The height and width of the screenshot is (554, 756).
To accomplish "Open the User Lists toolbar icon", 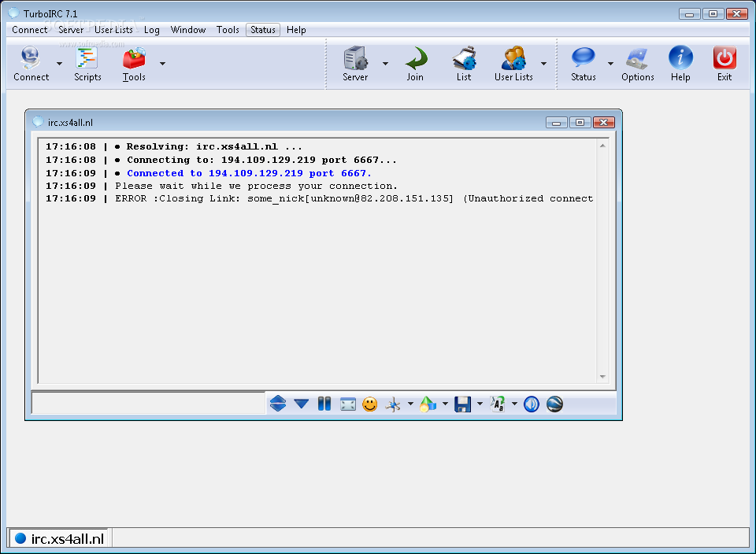I will [x=513, y=58].
